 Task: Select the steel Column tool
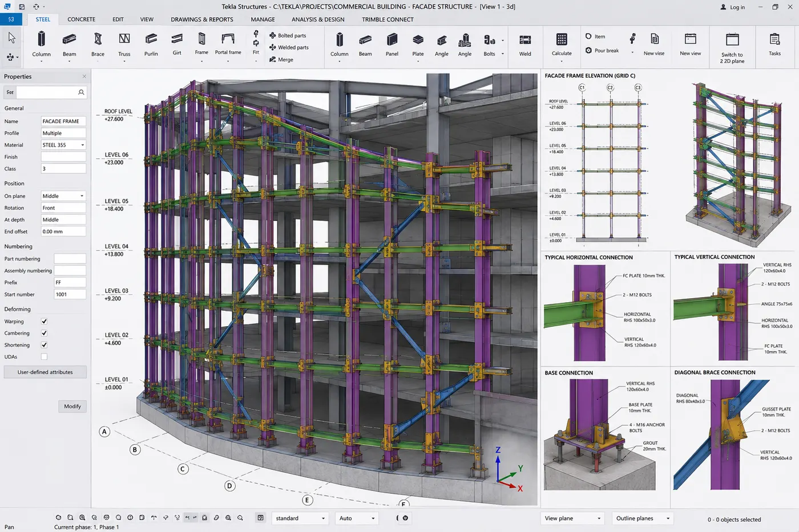41,44
